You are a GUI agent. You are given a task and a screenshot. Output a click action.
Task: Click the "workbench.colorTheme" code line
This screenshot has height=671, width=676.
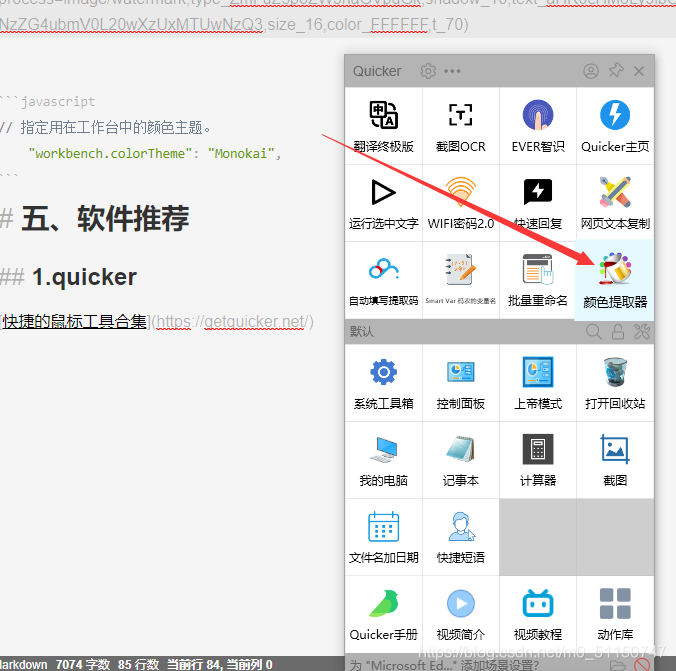click(154, 154)
